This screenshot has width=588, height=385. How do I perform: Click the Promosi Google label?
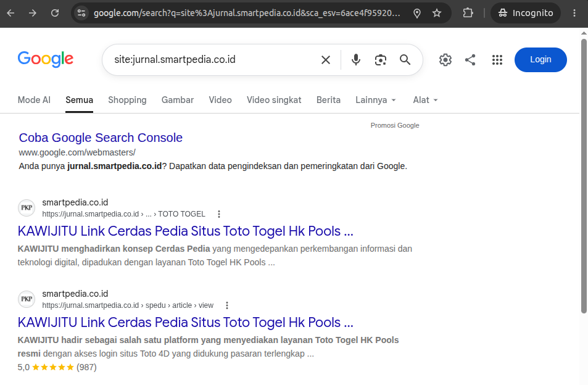(394, 126)
